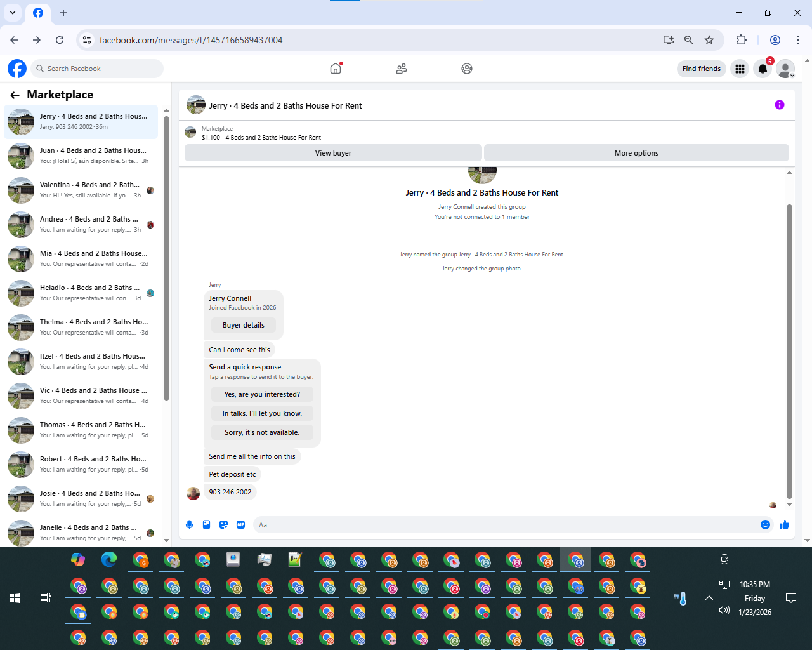Viewport: 812px width, 650px height.
Task: Open the browser extensions puzzle icon
Action: point(741,40)
